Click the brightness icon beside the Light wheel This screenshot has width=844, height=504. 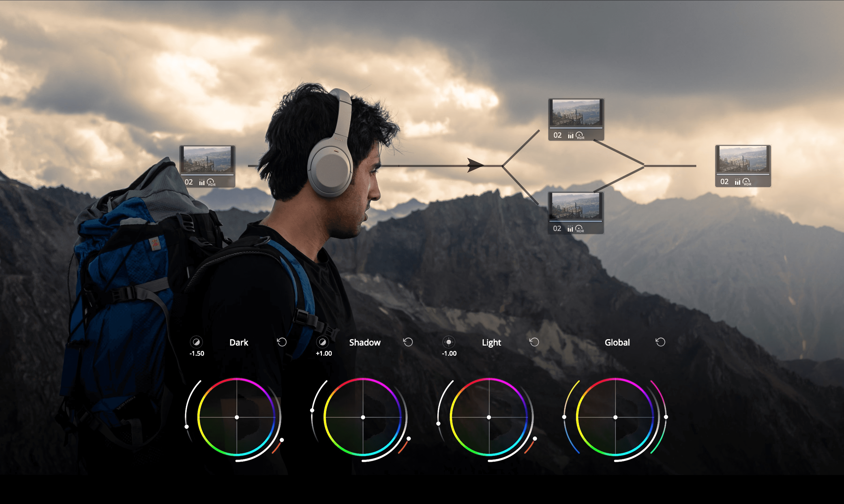(x=449, y=342)
